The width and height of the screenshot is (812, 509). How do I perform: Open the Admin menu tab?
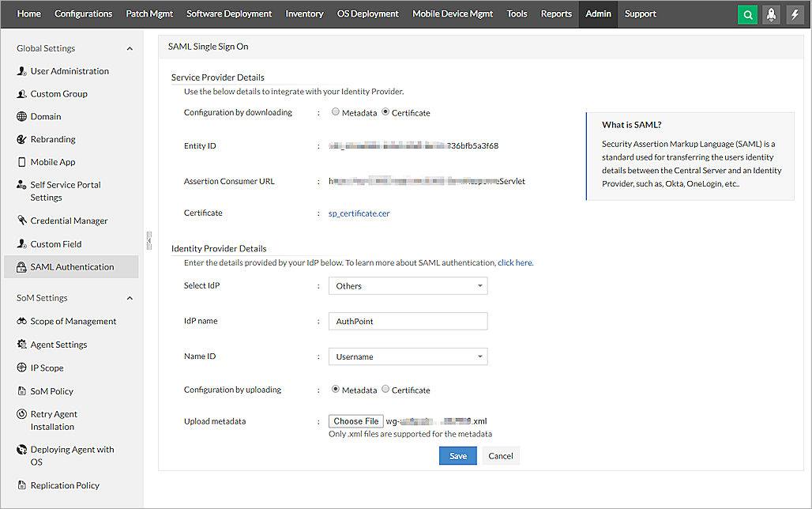coord(598,13)
